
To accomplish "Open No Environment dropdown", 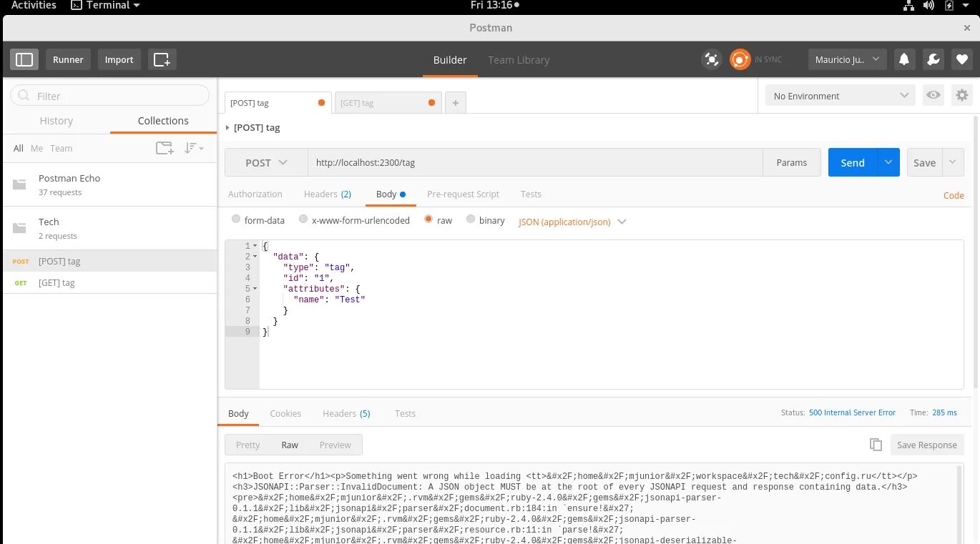I will tap(841, 96).
